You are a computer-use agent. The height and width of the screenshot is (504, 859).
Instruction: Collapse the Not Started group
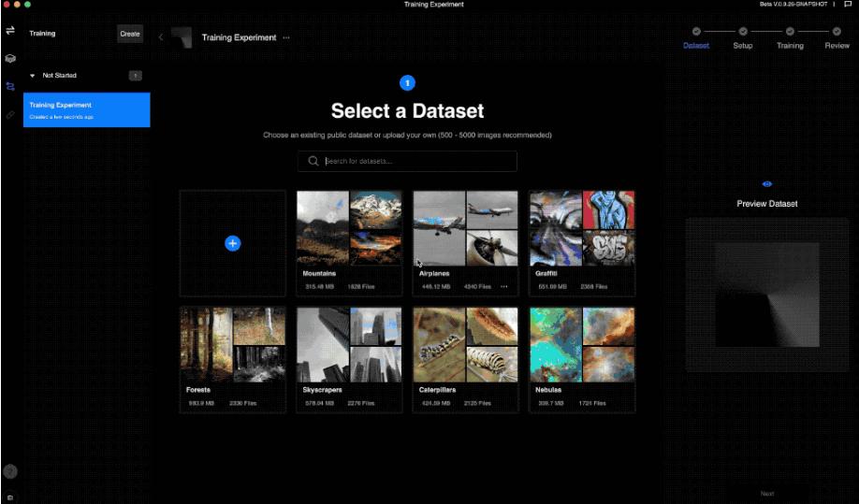(33, 76)
